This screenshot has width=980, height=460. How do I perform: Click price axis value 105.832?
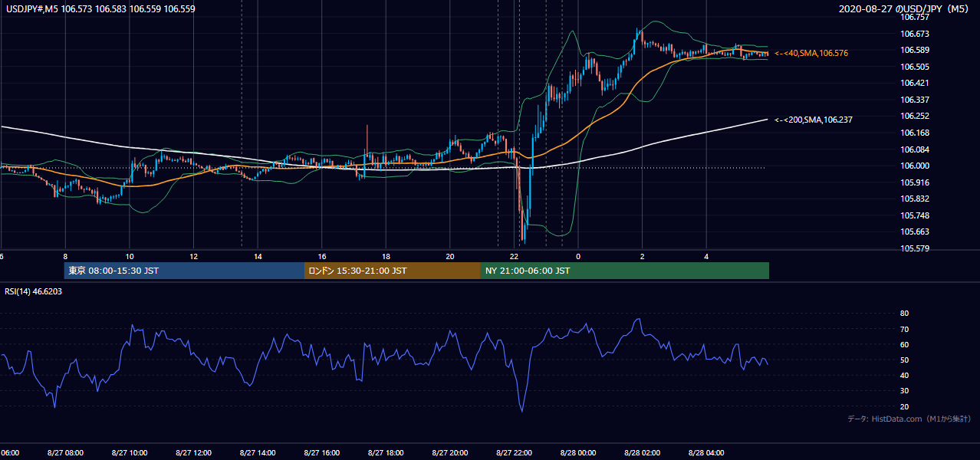click(915, 199)
